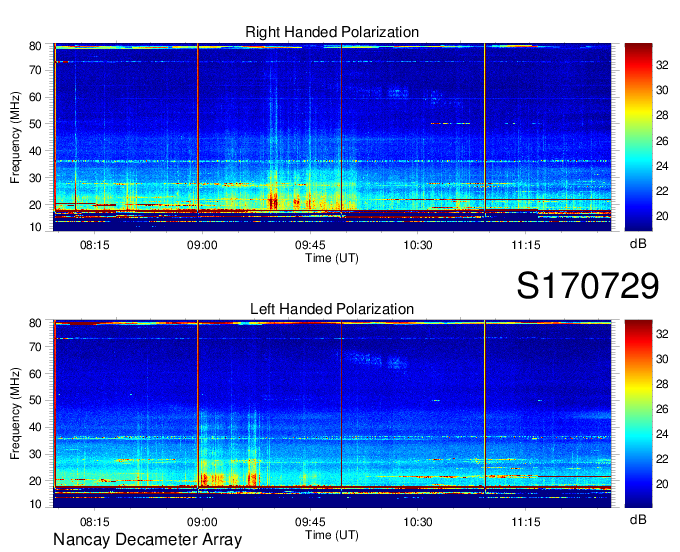Screen dimensions: 680x552
Task: Click the red burst after 09:00 in left-handed spectrogram
Action: [x=205, y=479]
